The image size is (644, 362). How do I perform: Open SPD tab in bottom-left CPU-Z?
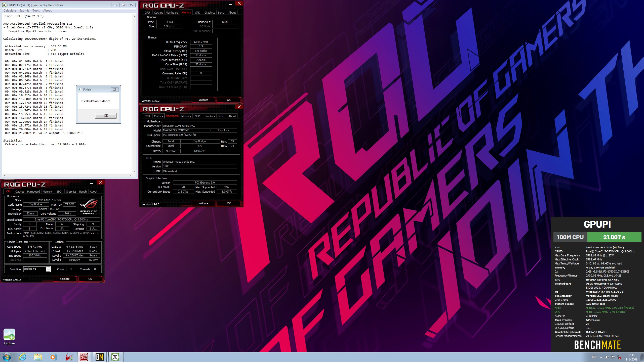(59, 192)
